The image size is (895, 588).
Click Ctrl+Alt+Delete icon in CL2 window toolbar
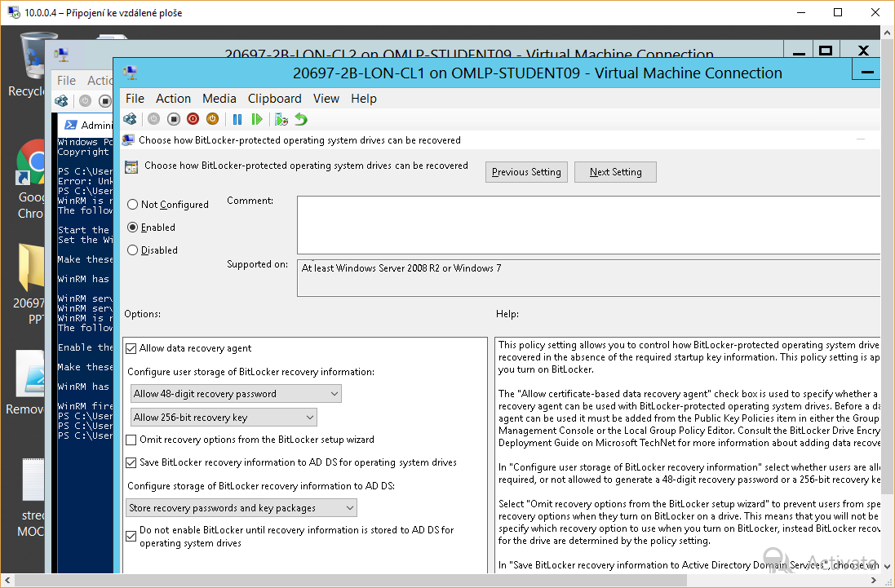(61, 101)
